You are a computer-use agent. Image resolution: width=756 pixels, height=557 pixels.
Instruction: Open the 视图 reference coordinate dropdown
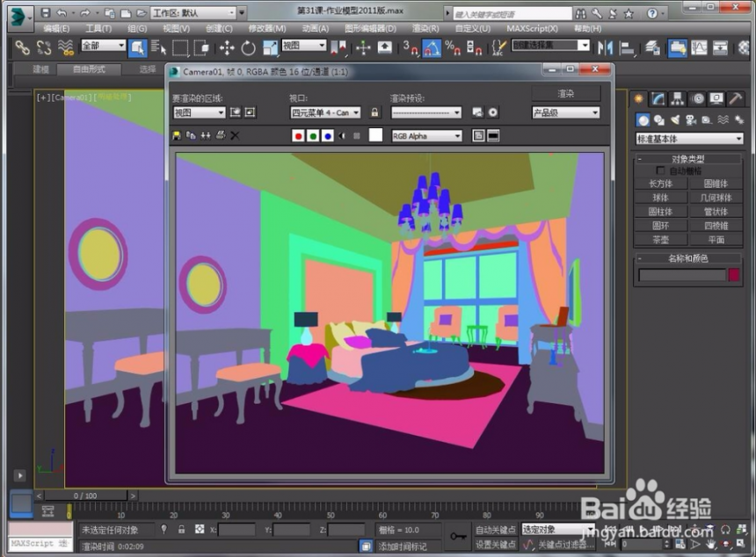[x=304, y=46]
